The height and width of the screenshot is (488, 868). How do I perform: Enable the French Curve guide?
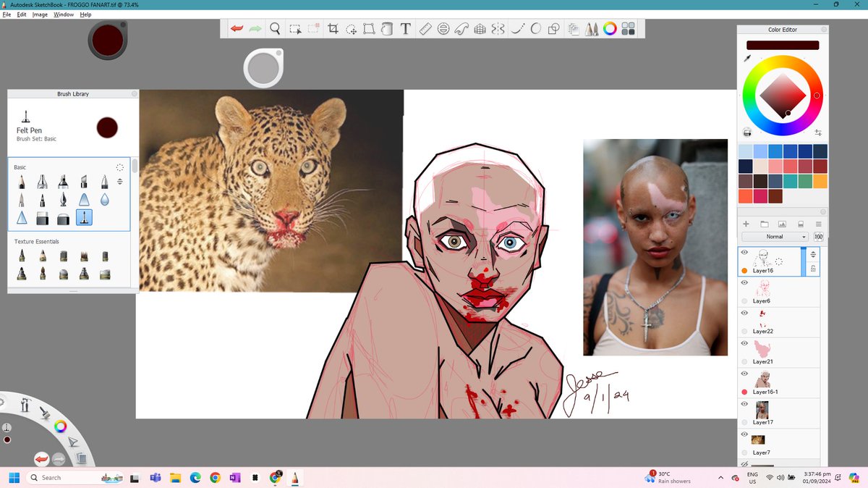(x=461, y=29)
